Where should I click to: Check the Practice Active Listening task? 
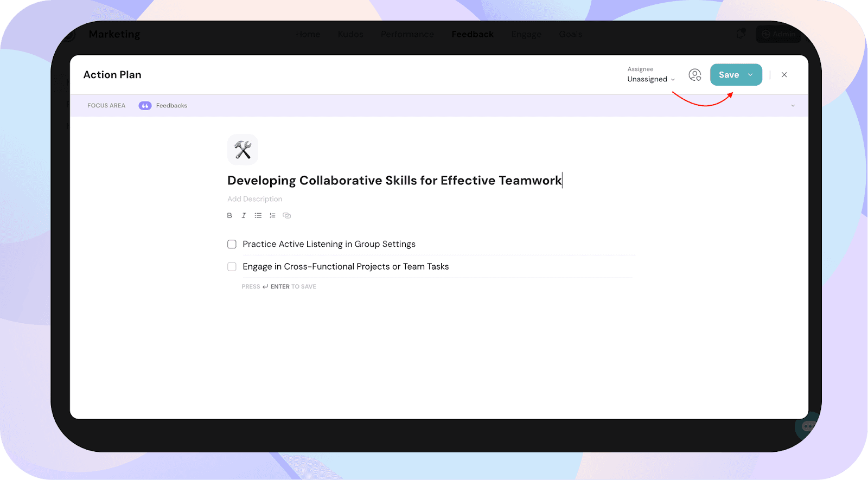point(232,245)
